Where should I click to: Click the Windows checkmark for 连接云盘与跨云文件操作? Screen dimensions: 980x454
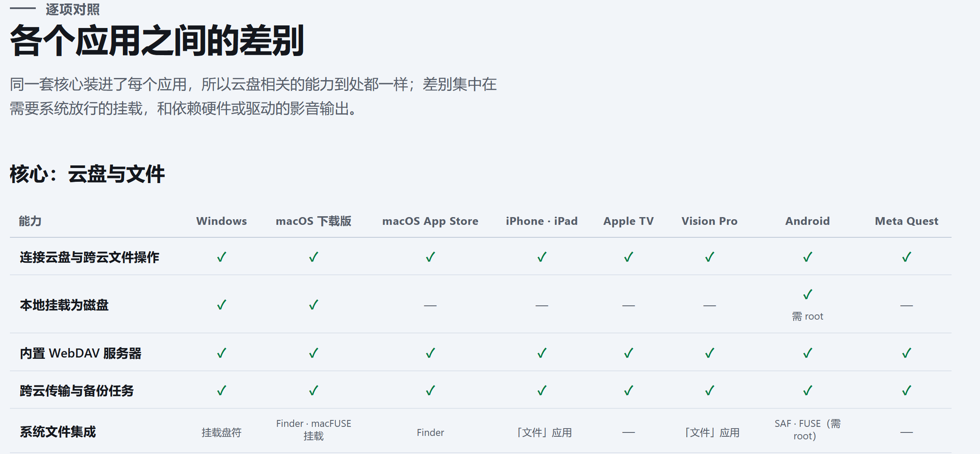coord(222,257)
